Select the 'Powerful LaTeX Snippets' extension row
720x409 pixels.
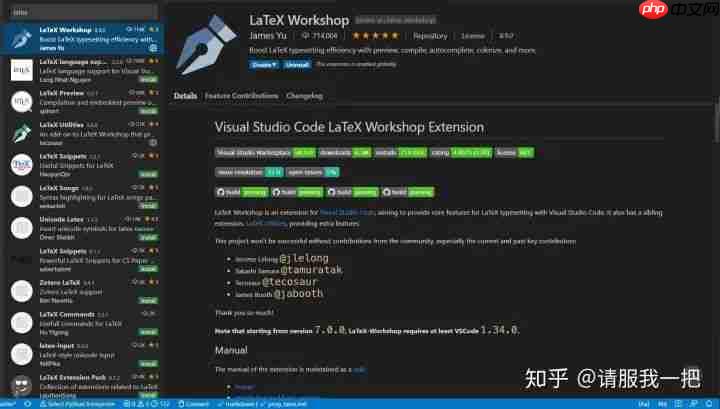pyautogui.click(x=80, y=260)
